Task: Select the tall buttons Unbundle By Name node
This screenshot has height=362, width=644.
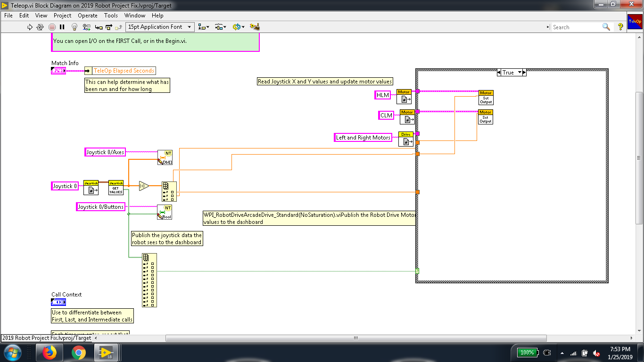Action: [149, 280]
